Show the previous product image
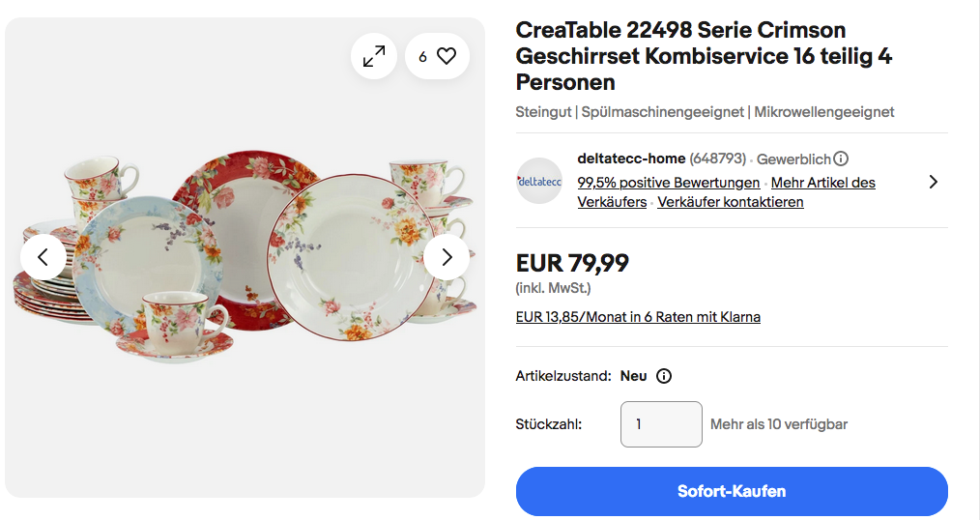Image resolution: width=980 pixels, height=520 pixels. click(x=43, y=257)
